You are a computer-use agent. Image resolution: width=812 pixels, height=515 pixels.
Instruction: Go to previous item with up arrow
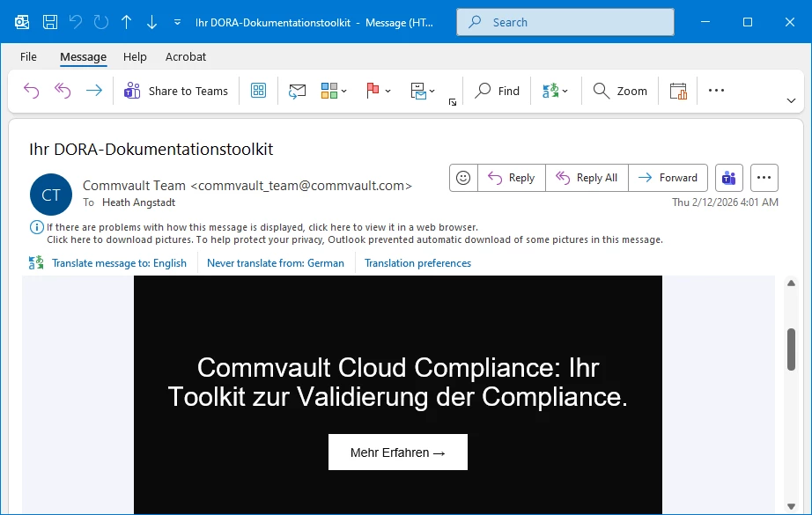pos(126,22)
